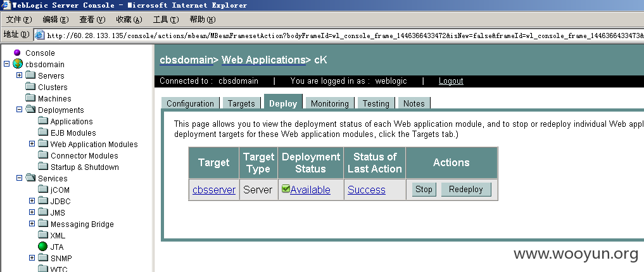Screen dimensions: 644x272
Task: Click the JMS folder icon
Action: (x=43, y=212)
